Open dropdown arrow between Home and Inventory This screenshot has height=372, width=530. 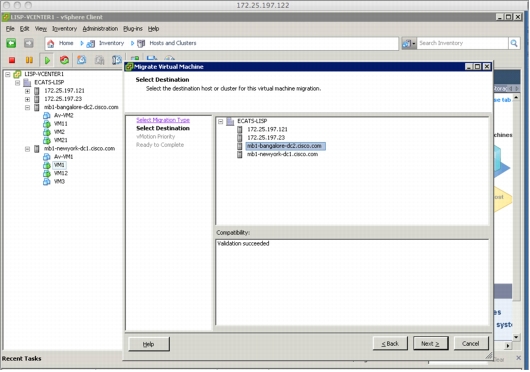point(82,43)
